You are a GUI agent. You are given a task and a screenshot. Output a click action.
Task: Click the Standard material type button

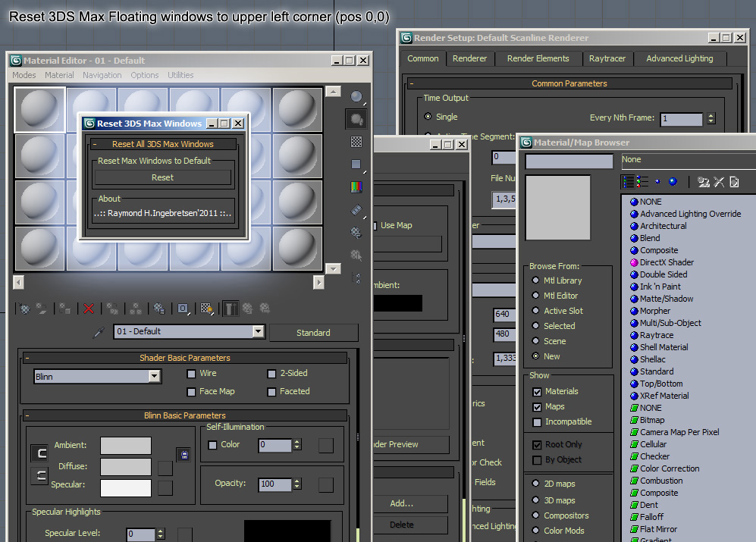point(314,332)
